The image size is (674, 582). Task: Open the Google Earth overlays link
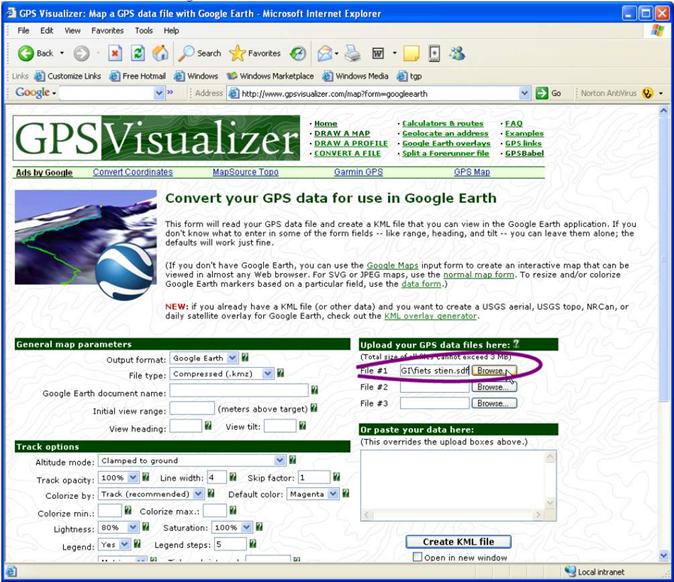pyautogui.click(x=446, y=143)
